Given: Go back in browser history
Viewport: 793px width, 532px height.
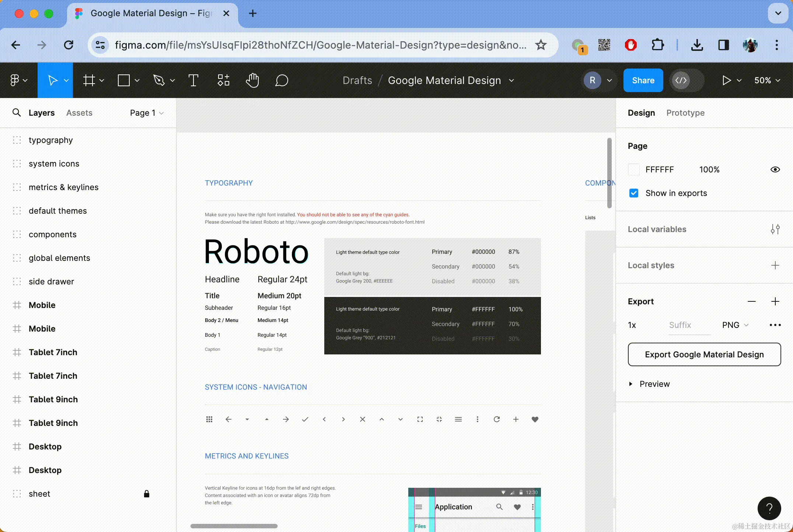Looking at the screenshot, I should tap(16, 45).
